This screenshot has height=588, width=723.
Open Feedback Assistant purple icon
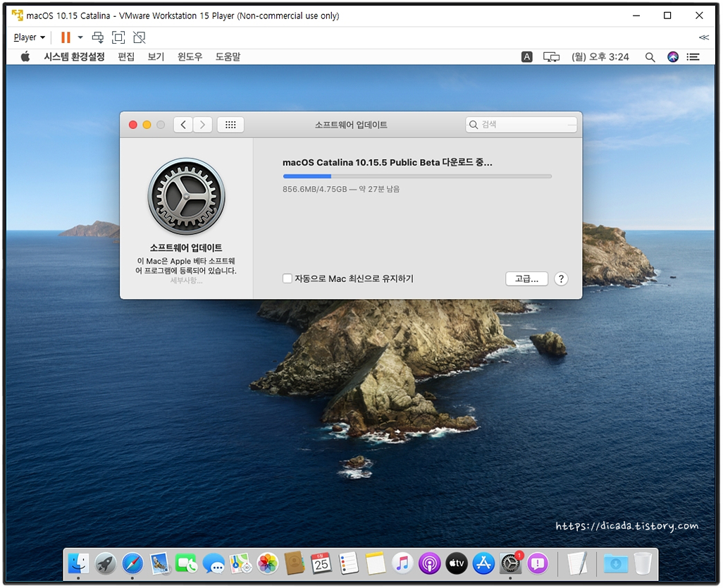click(538, 563)
